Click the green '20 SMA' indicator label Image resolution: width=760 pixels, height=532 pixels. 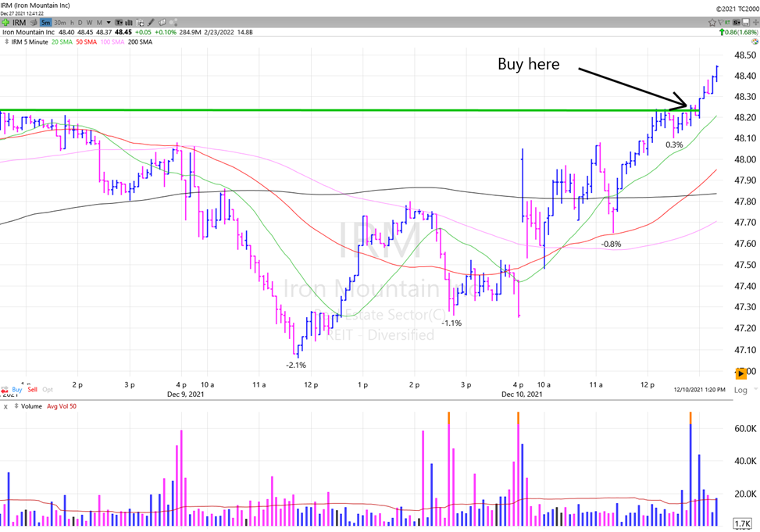click(62, 42)
